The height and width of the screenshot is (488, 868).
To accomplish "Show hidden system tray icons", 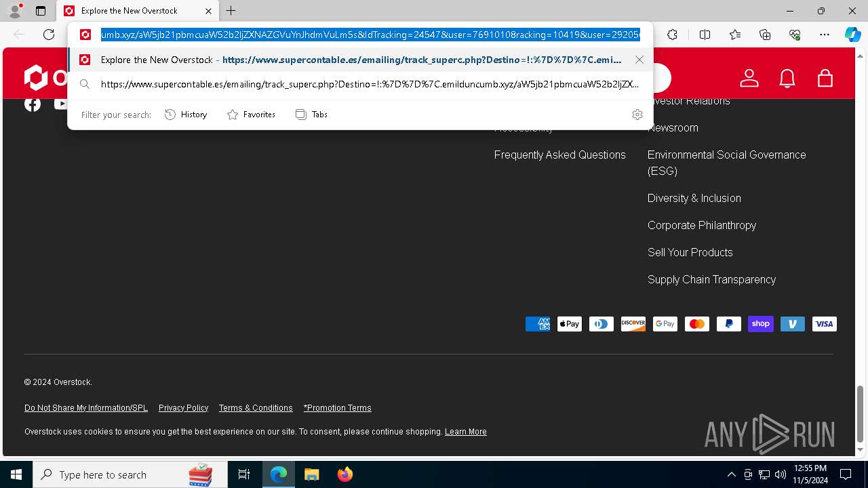I will pyautogui.click(x=731, y=474).
